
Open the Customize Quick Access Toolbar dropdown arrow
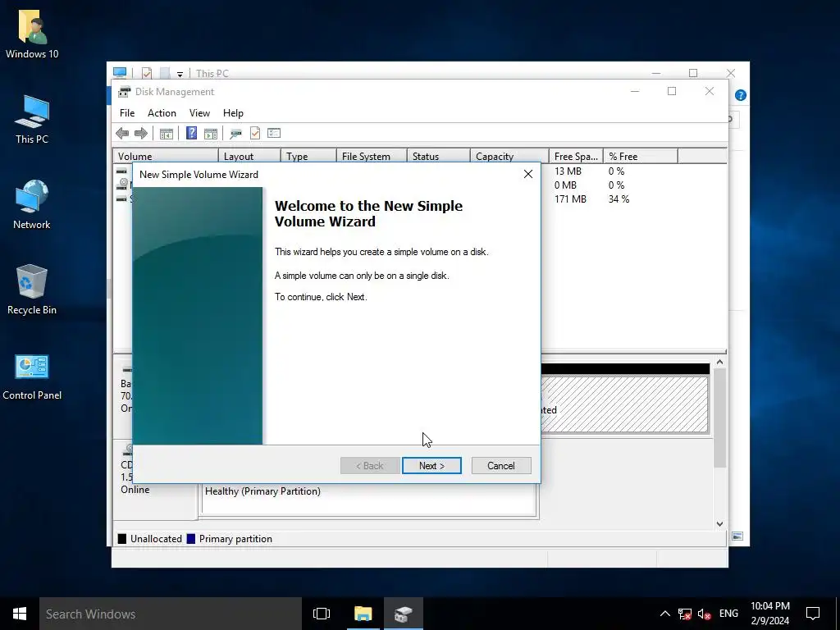pyautogui.click(x=180, y=74)
